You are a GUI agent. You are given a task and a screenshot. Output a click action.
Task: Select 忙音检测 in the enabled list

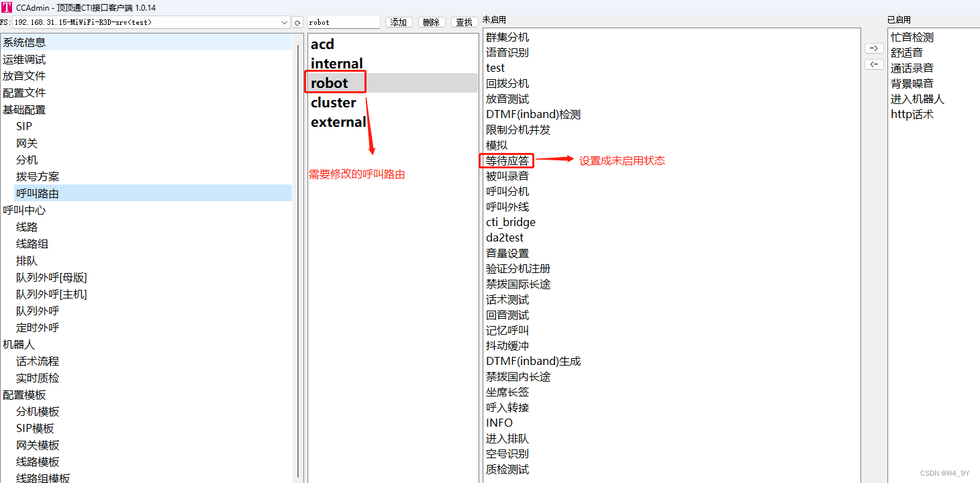coord(912,37)
